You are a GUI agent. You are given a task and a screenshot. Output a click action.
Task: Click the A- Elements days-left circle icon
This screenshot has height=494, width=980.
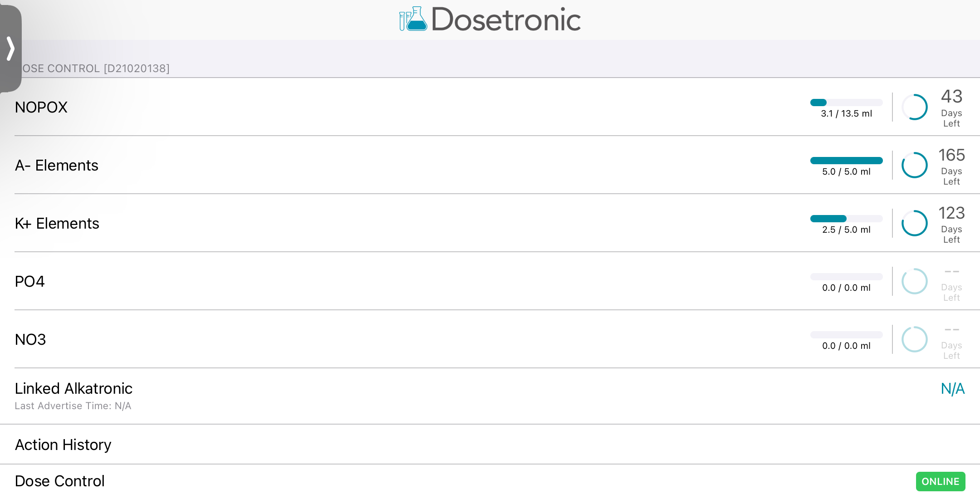coord(914,165)
